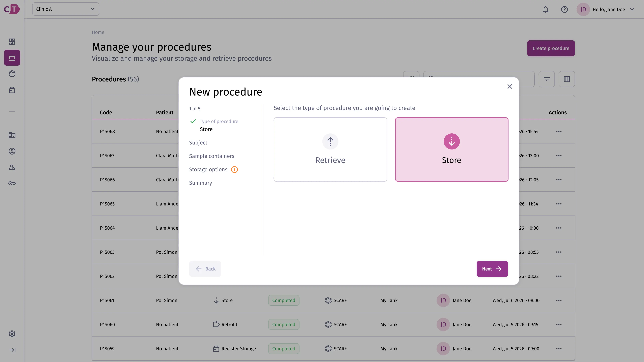The image size is (644, 362).
Task: Open the procedures icon in sidebar
Action: [12, 58]
